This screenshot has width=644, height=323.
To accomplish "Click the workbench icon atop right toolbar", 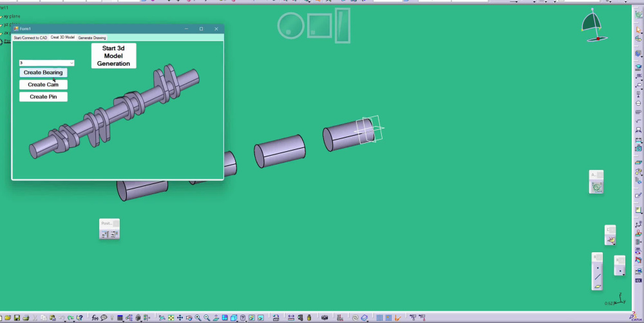I will (x=638, y=14).
